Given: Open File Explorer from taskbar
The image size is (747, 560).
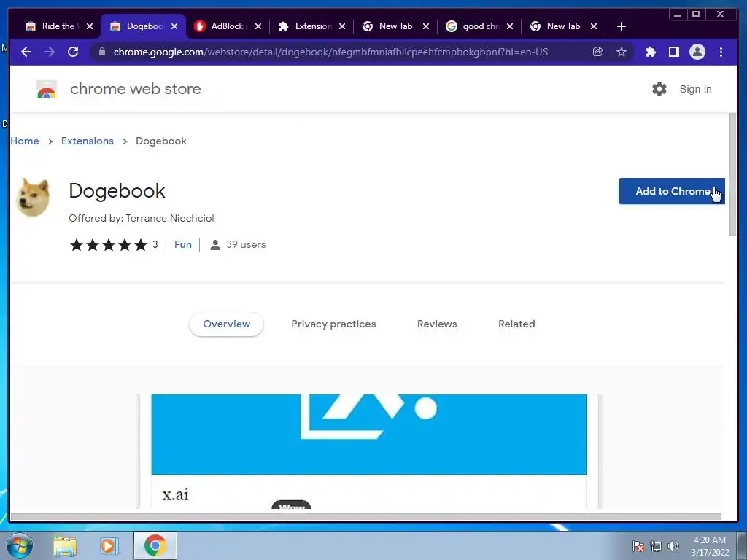Looking at the screenshot, I should point(65,545).
